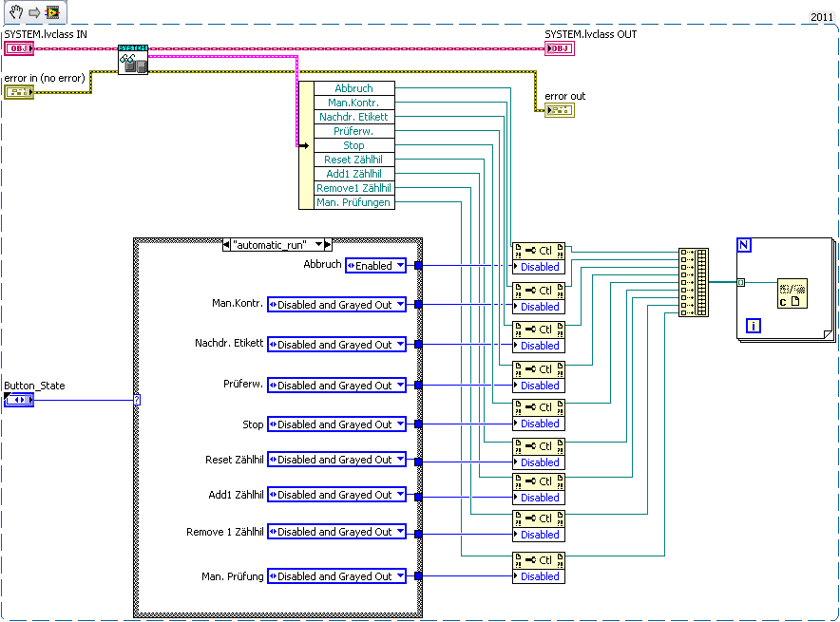The height and width of the screenshot is (622, 840).
Task: Open the case selector "automatic_run" dropdown arrow
Action: (x=318, y=245)
